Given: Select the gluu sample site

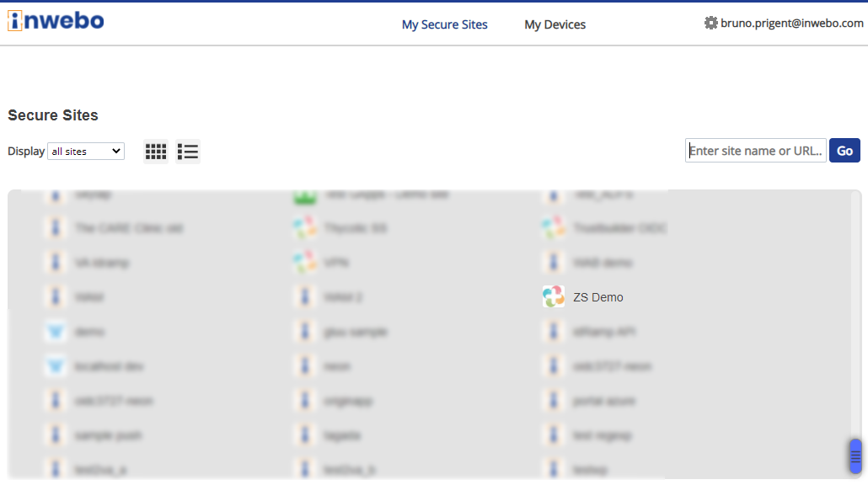Looking at the screenshot, I should [x=355, y=332].
